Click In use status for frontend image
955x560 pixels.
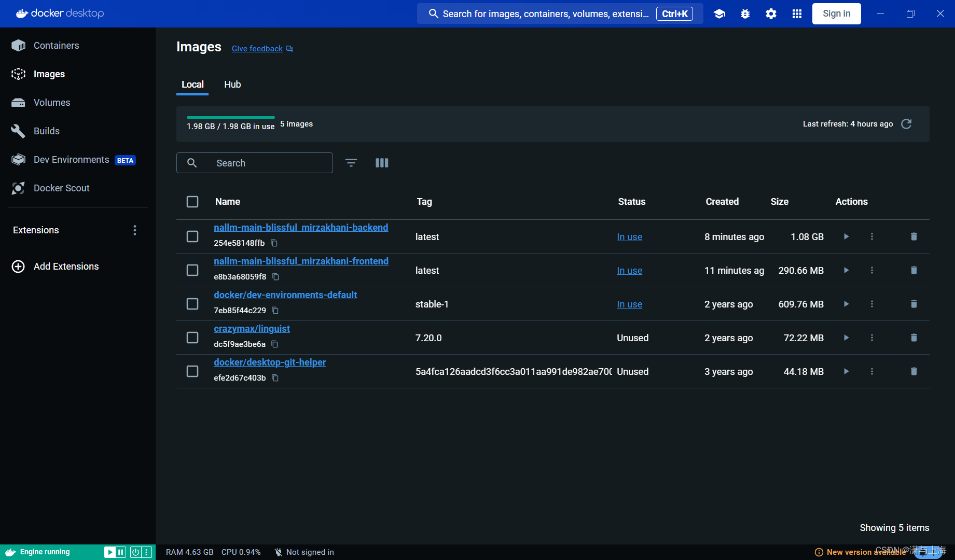[x=629, y=271]
